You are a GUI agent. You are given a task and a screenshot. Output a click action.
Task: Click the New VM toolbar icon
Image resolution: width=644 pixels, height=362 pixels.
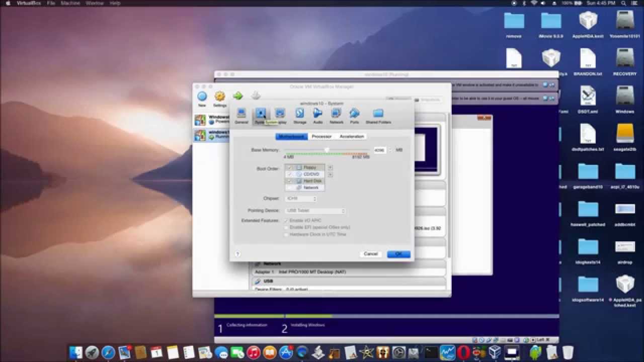[x=202, y=99]
